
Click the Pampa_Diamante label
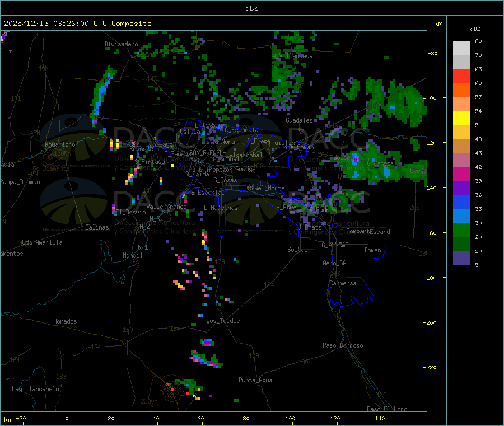pos(24,182)
